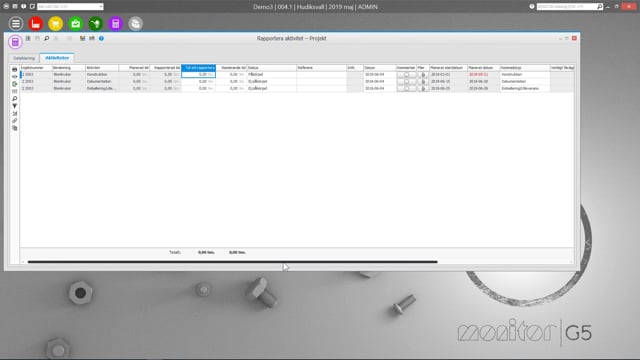This screenshot has height=360, width=640.
Task: Click the blue help icon in window toolbar
Action: coord(101,38)
